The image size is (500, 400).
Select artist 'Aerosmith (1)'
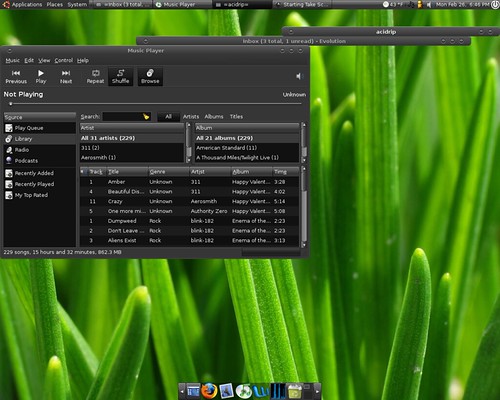(x=132, y=157)
